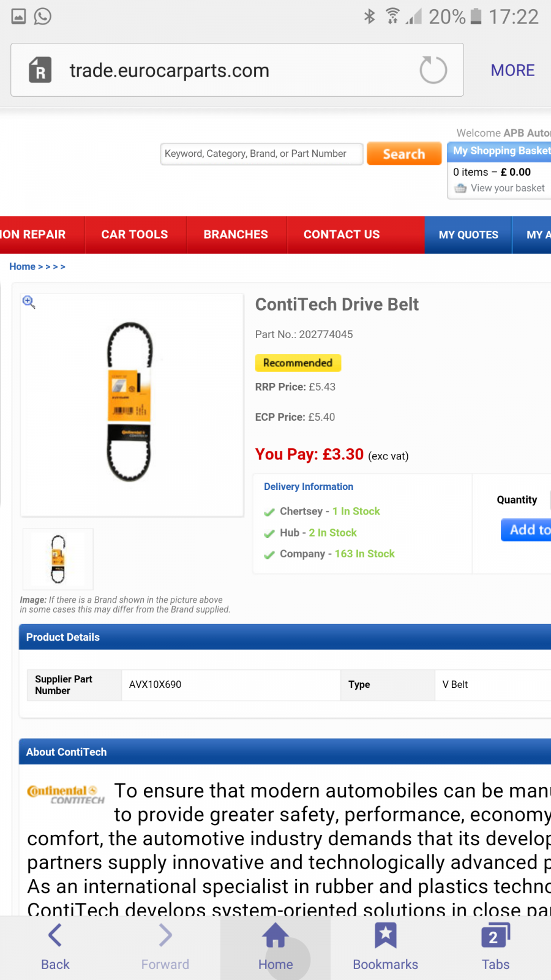Screen dimensions: 551x980
Task: Click the RRP Price £5.43 text
Action: 295,387
